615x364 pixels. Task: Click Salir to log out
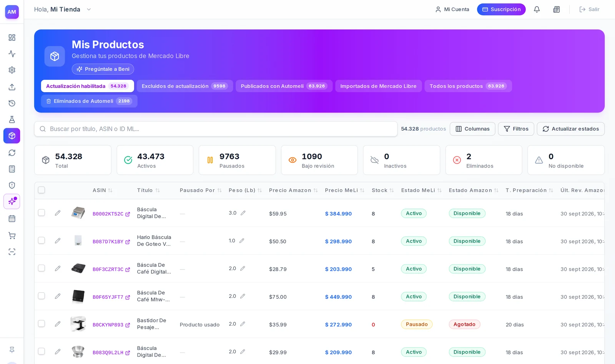[x=589, y=10]
